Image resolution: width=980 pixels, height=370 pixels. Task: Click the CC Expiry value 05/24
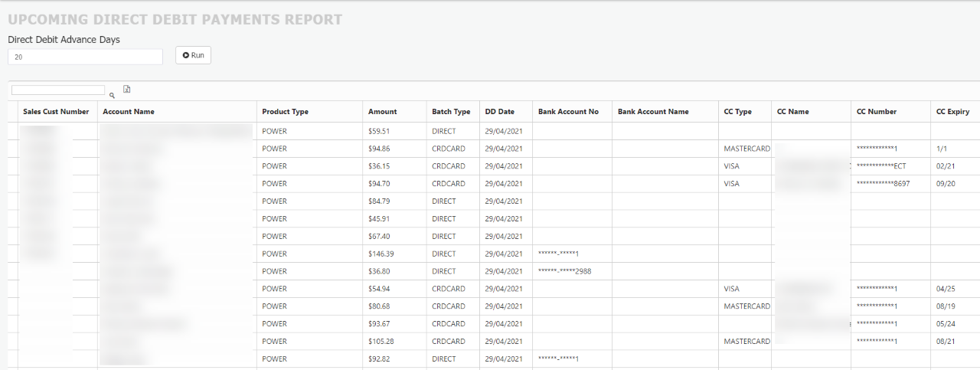tap(945, 324)
